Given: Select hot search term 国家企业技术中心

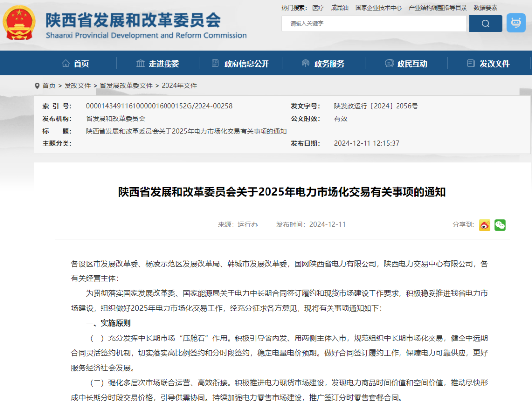Looking at the screenshot, I should click(x=378, y=8).
